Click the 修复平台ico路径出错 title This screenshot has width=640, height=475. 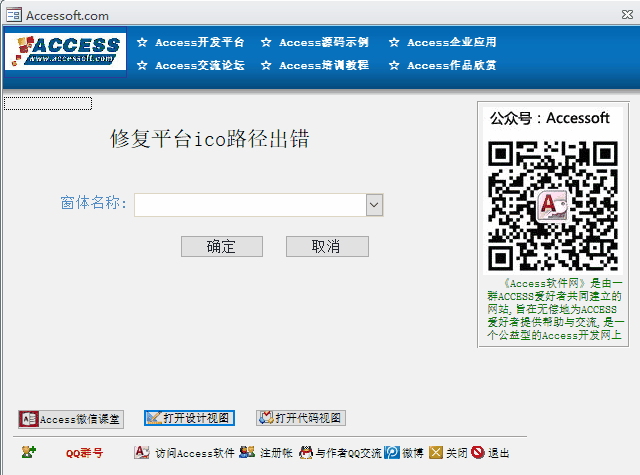[209, 138]
